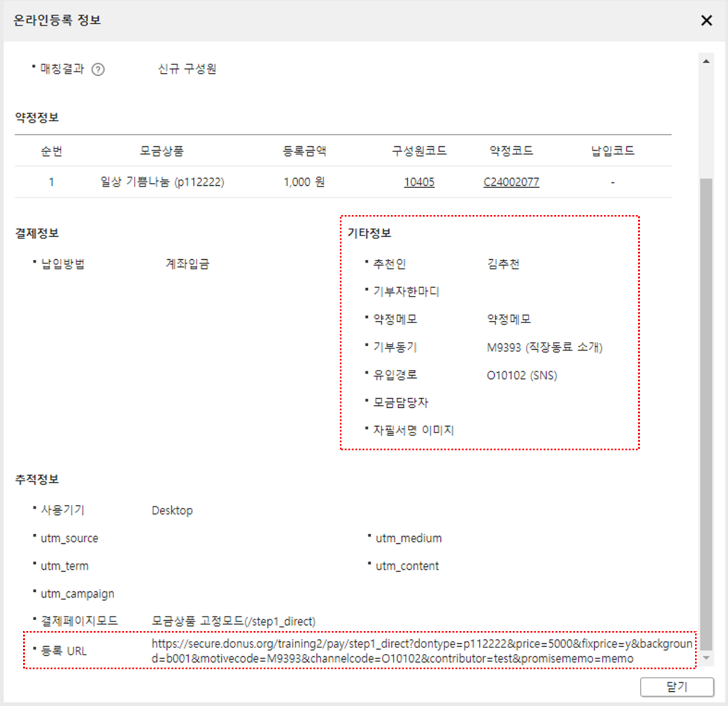The width and height of the screenshot is (728, 706).
Task: Click 유입경로 value O10102 (SNS)
Action: click(521, 375)
